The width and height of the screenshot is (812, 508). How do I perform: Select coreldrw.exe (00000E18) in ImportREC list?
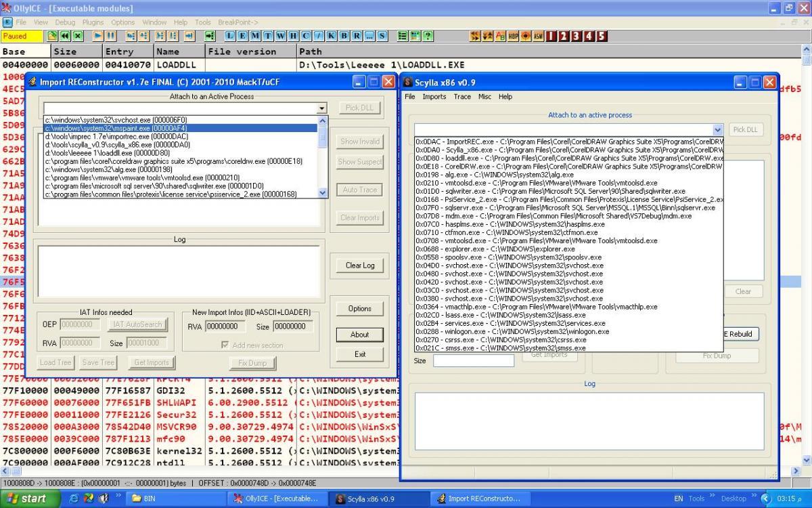coord(181,161)
